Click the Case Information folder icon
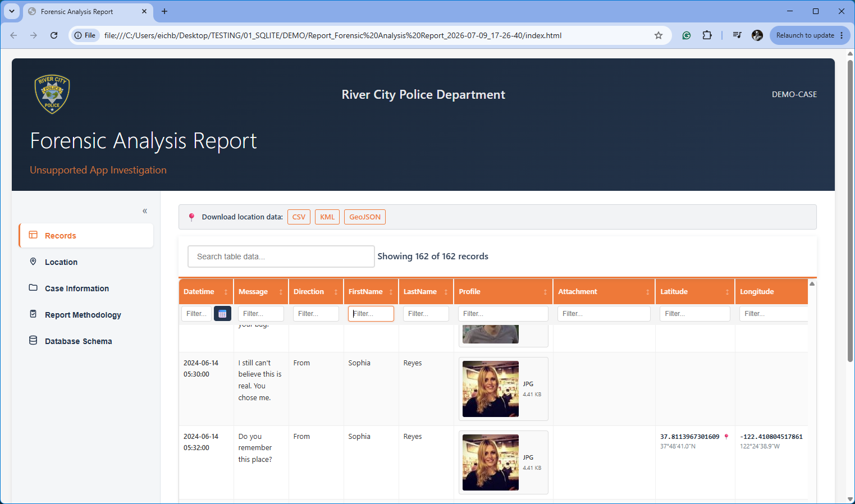 pyautogui.click(x=33, y=287)
